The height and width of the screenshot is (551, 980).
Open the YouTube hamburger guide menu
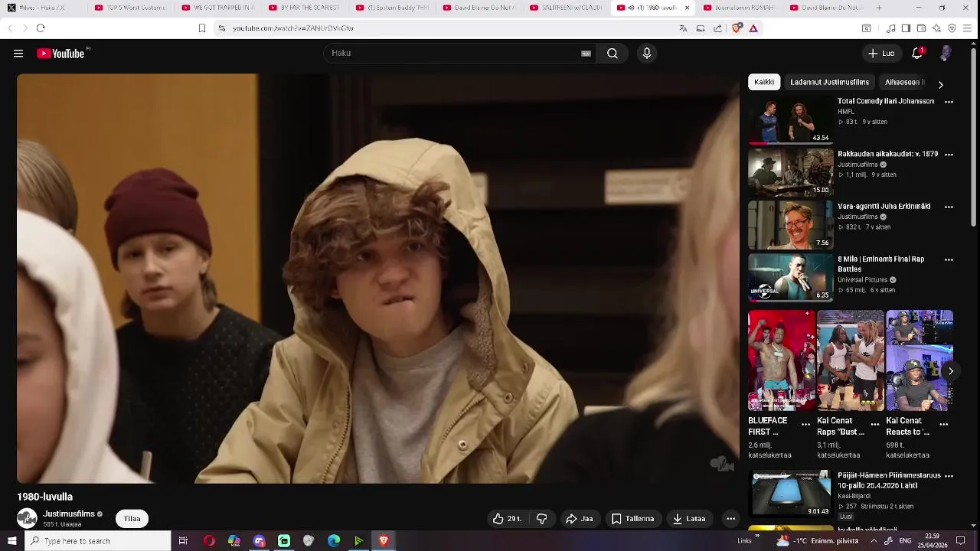(x=18, y=54)
